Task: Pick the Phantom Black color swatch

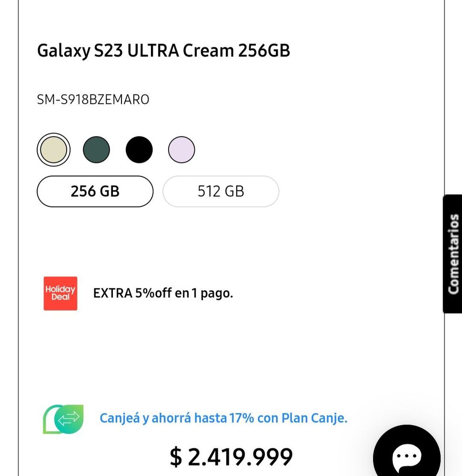Action: coord(139,150)
